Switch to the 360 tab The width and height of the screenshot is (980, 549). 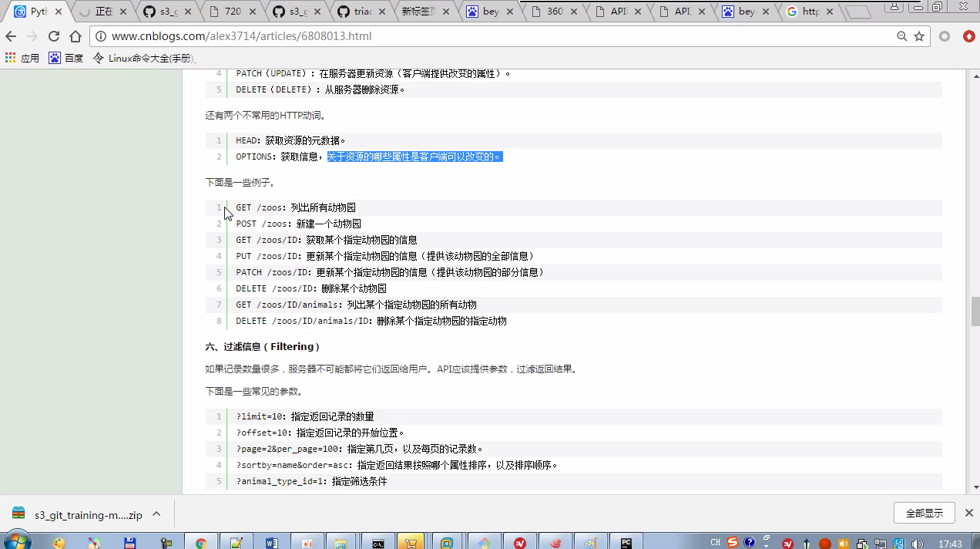pyautogui.click(x=555, y=12)
